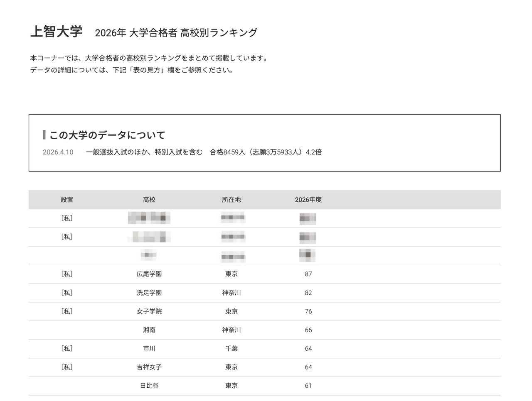Click the 神奈川 cell next to 洗足学園

232,292
